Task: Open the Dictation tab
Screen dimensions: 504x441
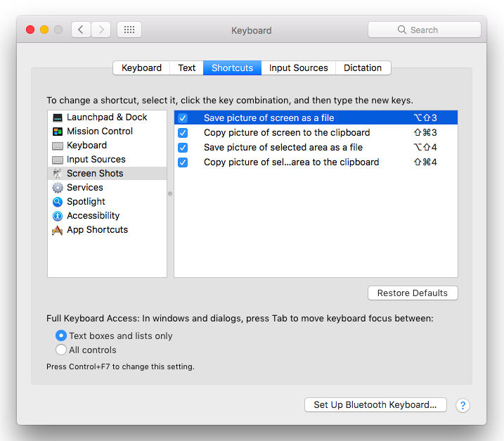Action: point(363,68)
